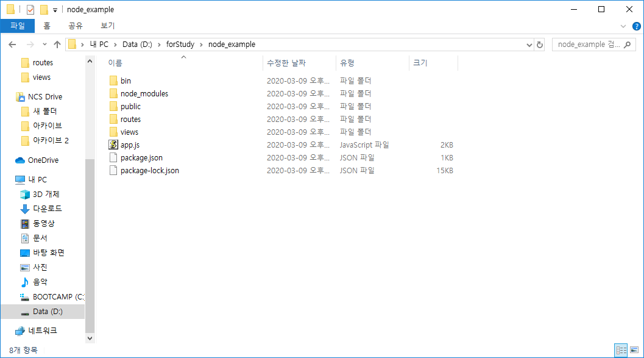The height and width of the screenshot is (358, 644).
Task: Open 문서 via its document icon
Action: tap(25, 238)
